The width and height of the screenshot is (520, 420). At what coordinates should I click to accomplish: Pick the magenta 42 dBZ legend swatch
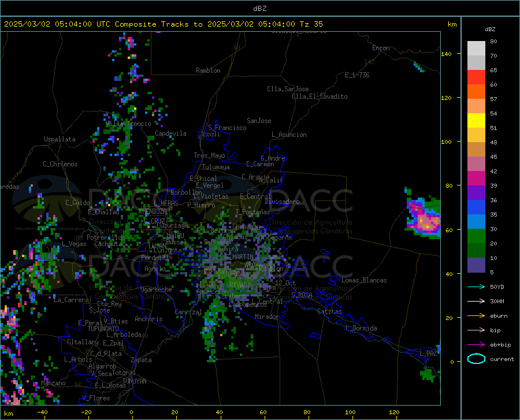pos(476,179)
